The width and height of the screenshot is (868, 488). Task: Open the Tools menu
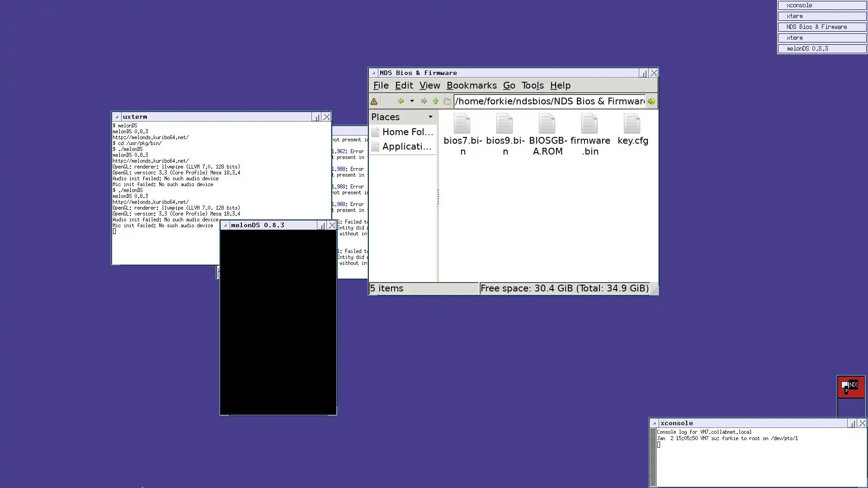(532, 85)
